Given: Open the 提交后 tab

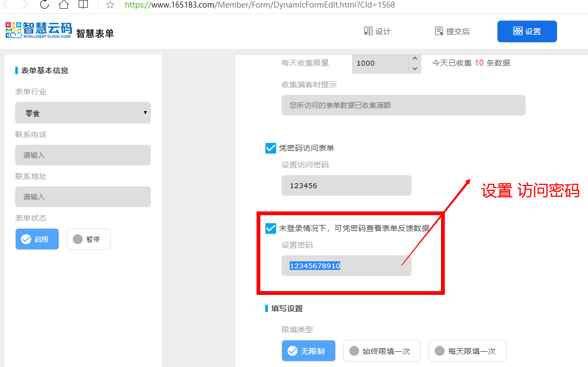Looking at the screenshot, I should click(452, 31).
